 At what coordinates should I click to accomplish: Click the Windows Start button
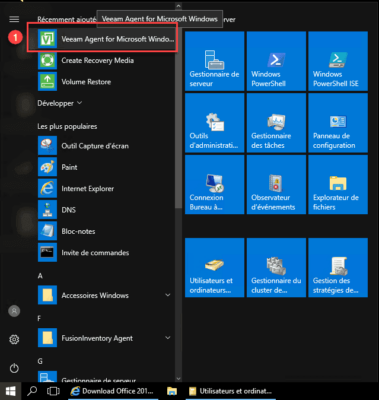11,391
